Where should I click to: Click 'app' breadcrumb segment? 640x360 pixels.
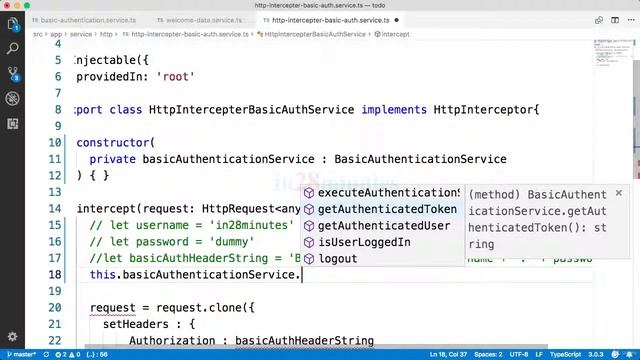pos(56,34)
